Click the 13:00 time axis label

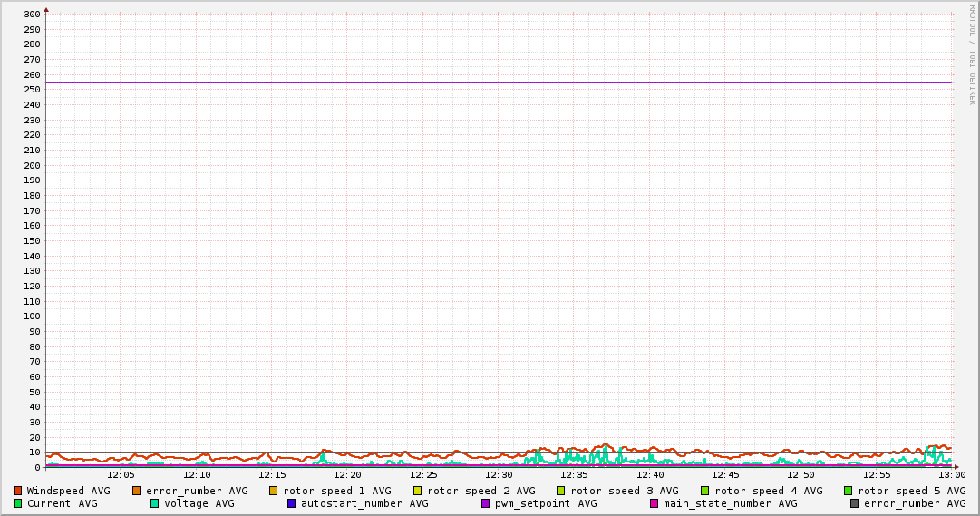pos(951,474)
